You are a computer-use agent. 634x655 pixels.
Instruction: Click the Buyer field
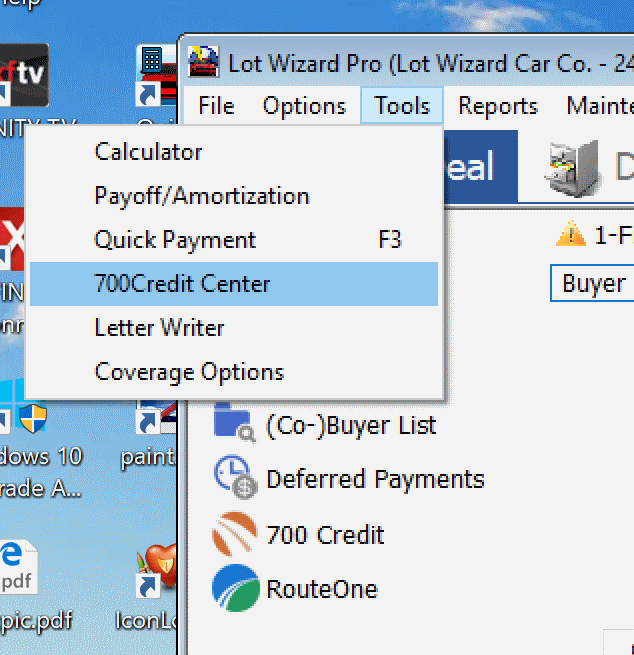coord(593,283)
